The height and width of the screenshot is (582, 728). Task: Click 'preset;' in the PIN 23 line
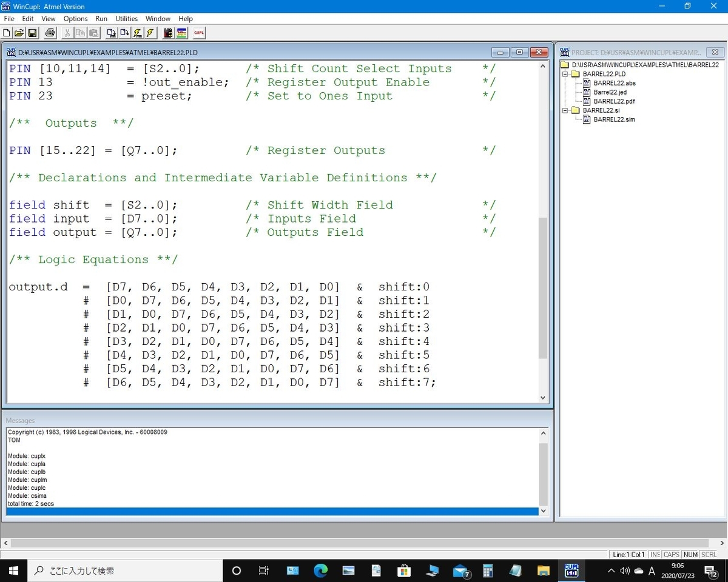coord(167,96)
